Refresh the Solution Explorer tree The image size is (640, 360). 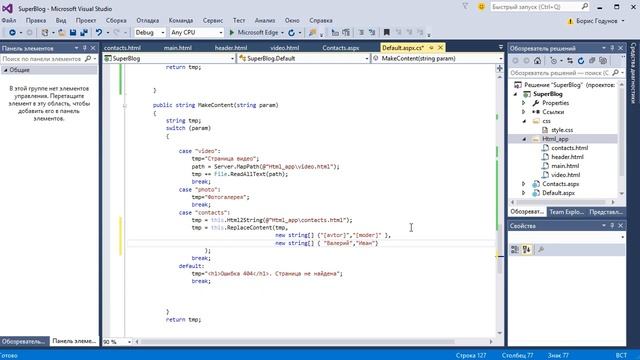click(581, 61)
